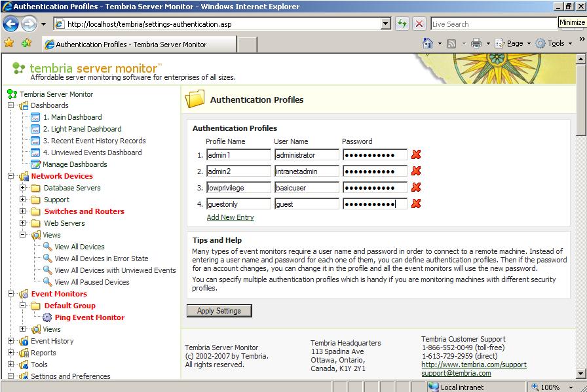Image resolution: width=587 pixels, height=392 pixels.
Task: Click the View All Devices magnifier icon
Action: [48, 247]
